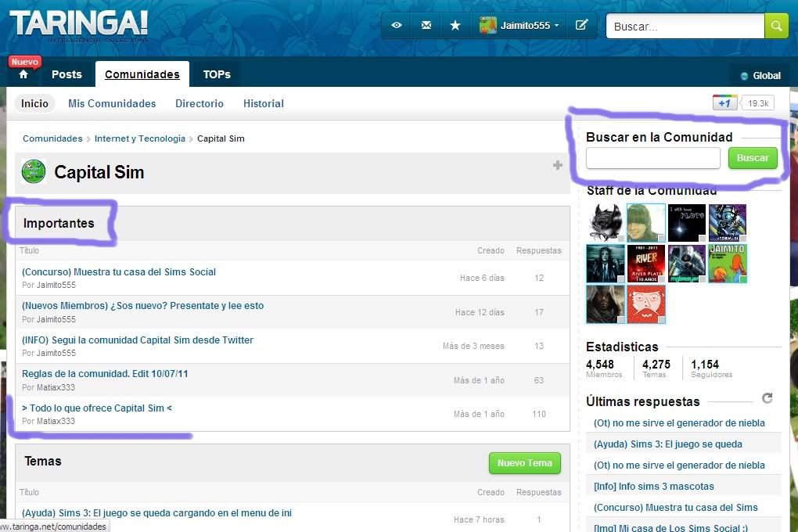Click the green Buscar button
Viewport: 798px width, 532px height.
click(x=753, y=158)
